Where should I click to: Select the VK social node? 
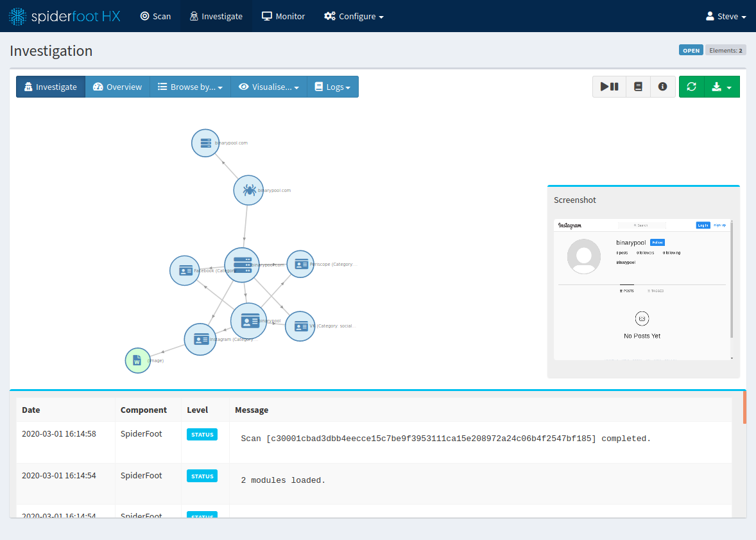pyautogui.click(x=300, y=326)
